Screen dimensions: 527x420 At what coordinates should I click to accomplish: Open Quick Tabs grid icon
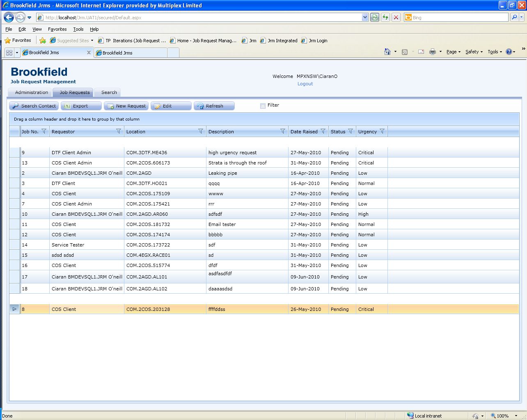click(9, 52)
